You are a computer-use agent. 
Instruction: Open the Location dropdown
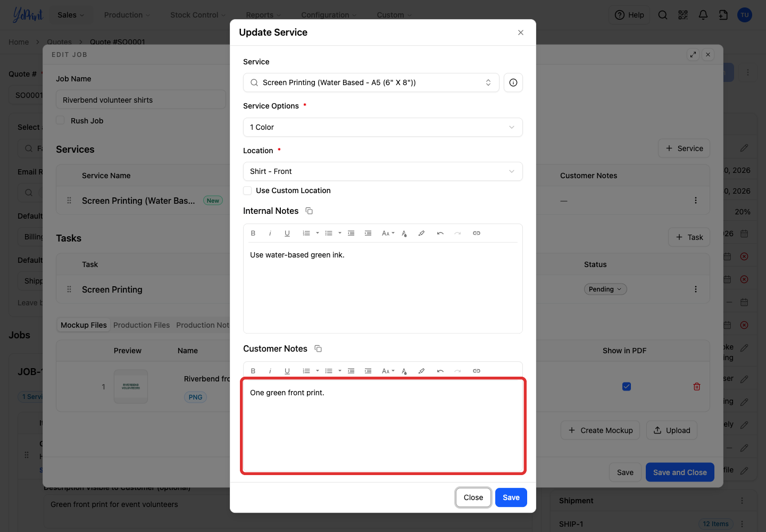click(383, 171)
